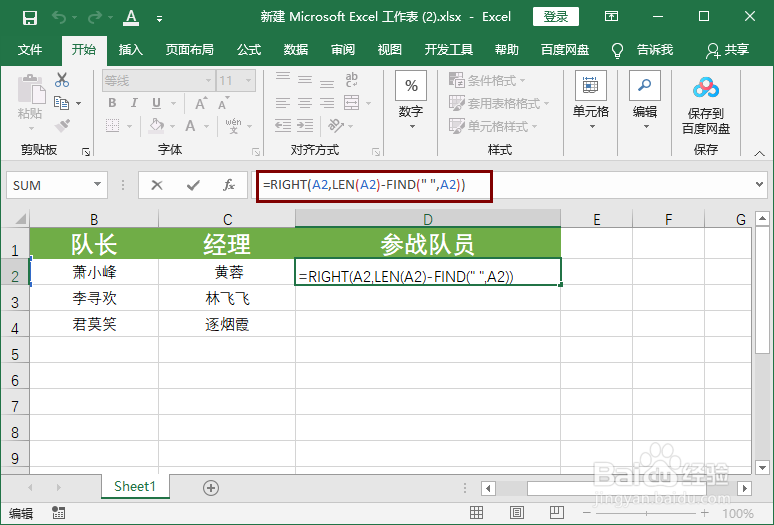Switch to the 页面布局 tab
The width and height of the screenshot is (774, 525).
190,50
